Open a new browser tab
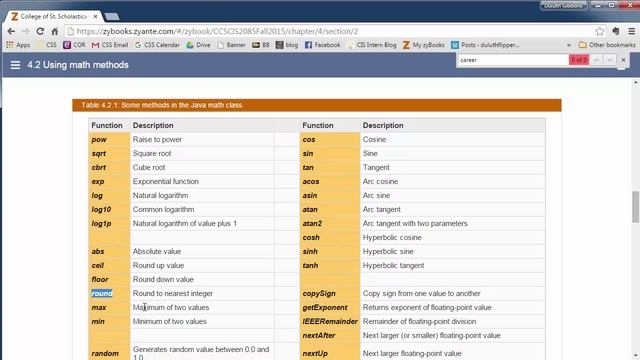Image resolution: width=640 pixels, height=360 pixels. [111, 16]
